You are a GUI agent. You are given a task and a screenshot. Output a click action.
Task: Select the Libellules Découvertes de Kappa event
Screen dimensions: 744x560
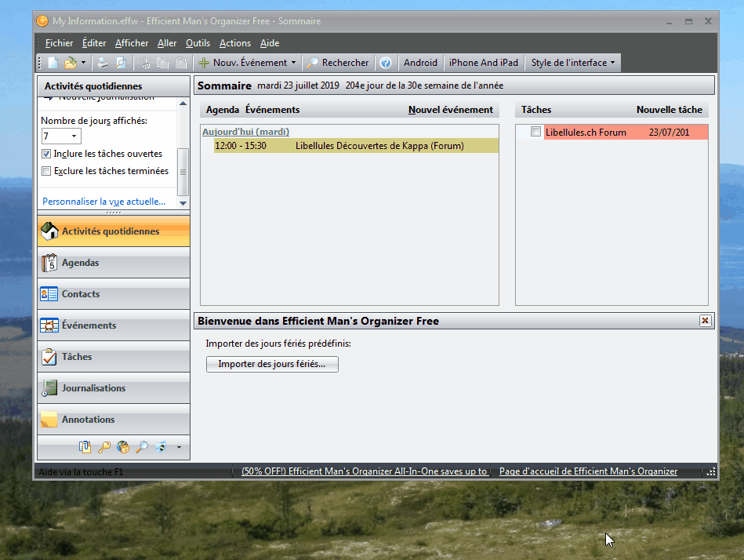click(357, 146)
